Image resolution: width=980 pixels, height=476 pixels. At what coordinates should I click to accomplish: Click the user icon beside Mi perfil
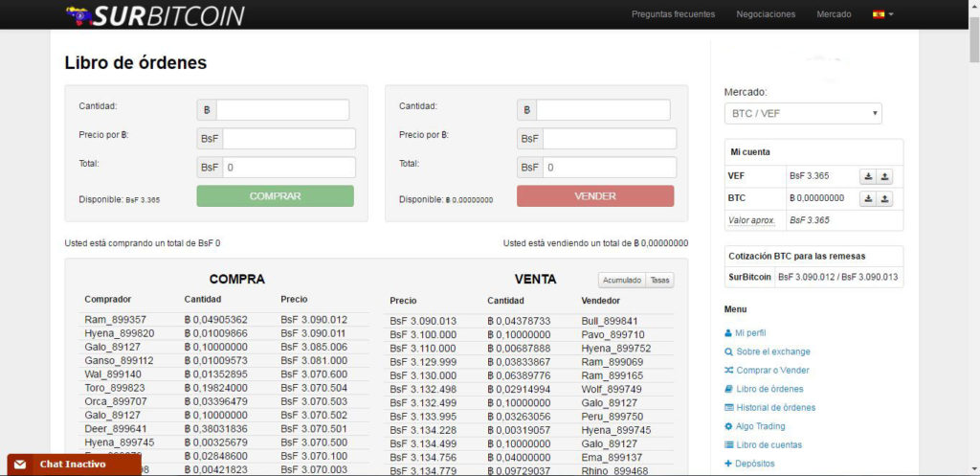728,333
